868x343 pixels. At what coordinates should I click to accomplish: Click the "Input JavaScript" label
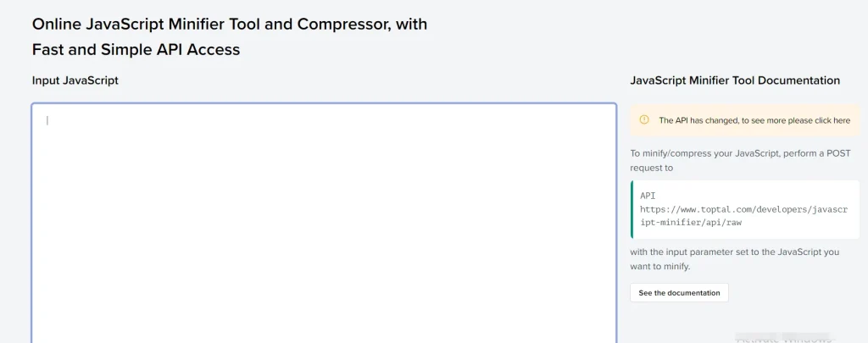tap(75, 80)
